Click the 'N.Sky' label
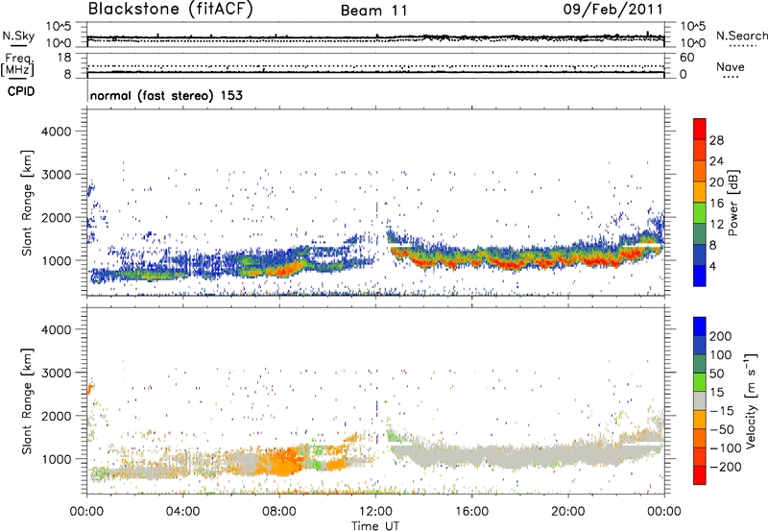Viewport: 768px width, 532px height. (x=18, y=36)
